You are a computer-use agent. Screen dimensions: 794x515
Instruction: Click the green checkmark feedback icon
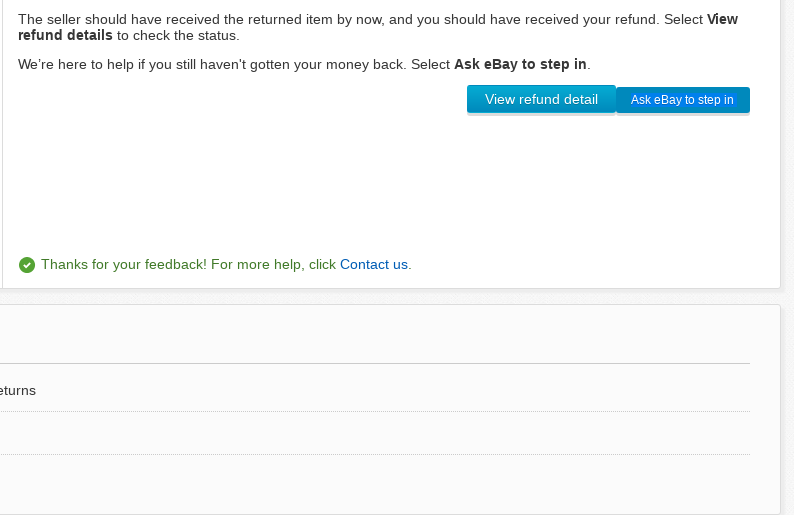coord(27,265)
